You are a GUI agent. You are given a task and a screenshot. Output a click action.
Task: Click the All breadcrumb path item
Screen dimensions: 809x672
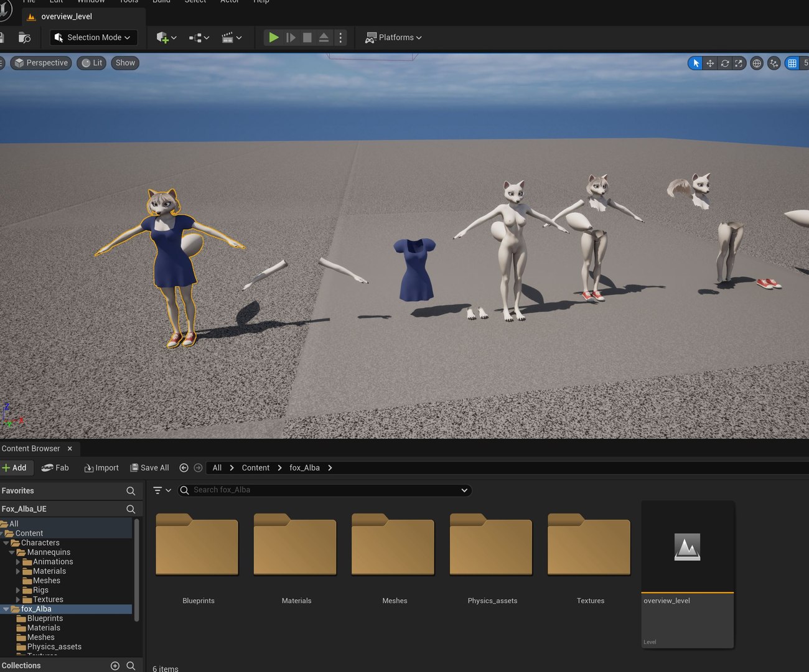217,468
